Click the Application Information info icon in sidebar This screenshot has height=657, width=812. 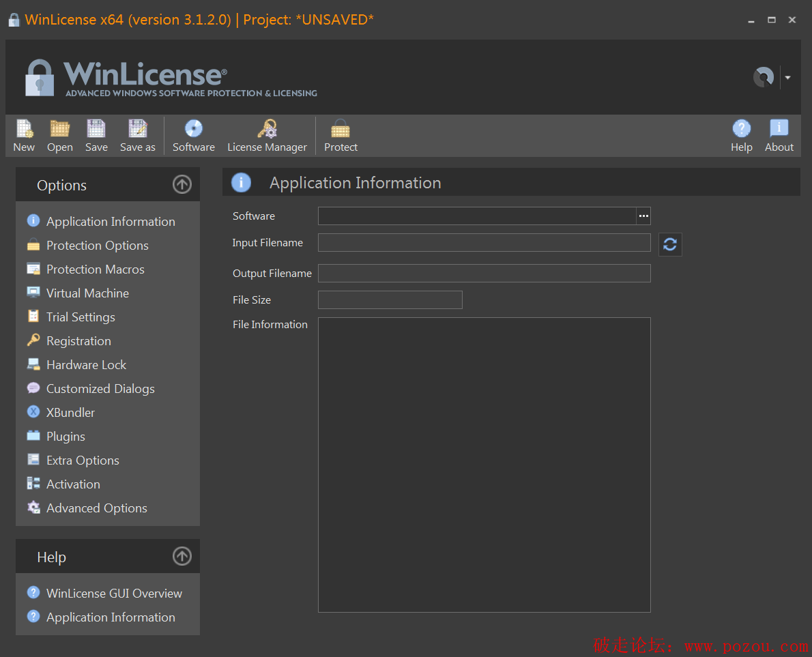pyautogui.click(x=33, y=220)
